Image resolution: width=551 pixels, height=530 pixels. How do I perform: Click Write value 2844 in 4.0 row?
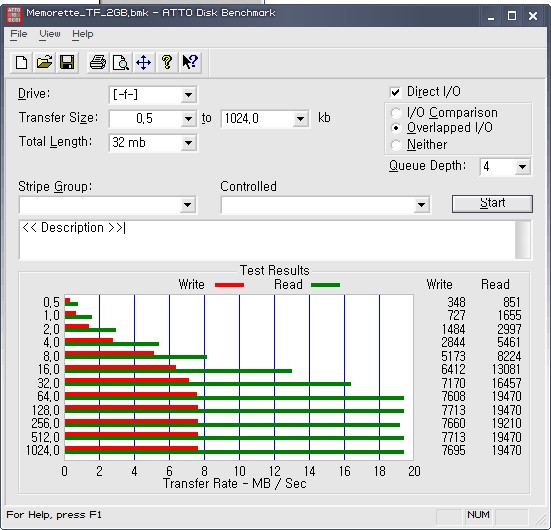453,342
